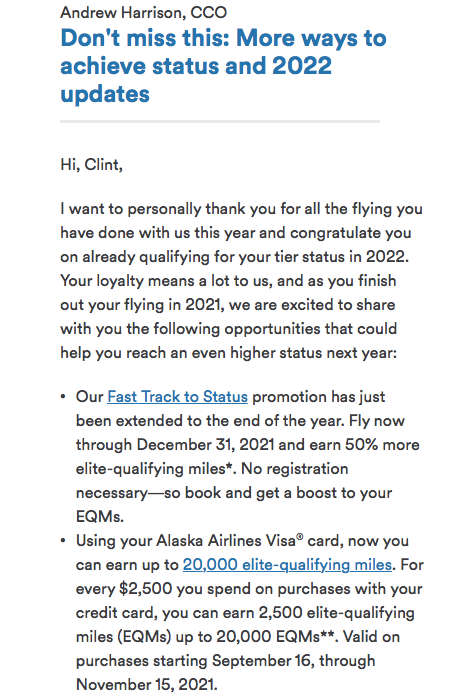Screen dimensions: 470x699
Task: Click the bullet marker before "Our Fast Track"
Action: (x=63, y=397)
